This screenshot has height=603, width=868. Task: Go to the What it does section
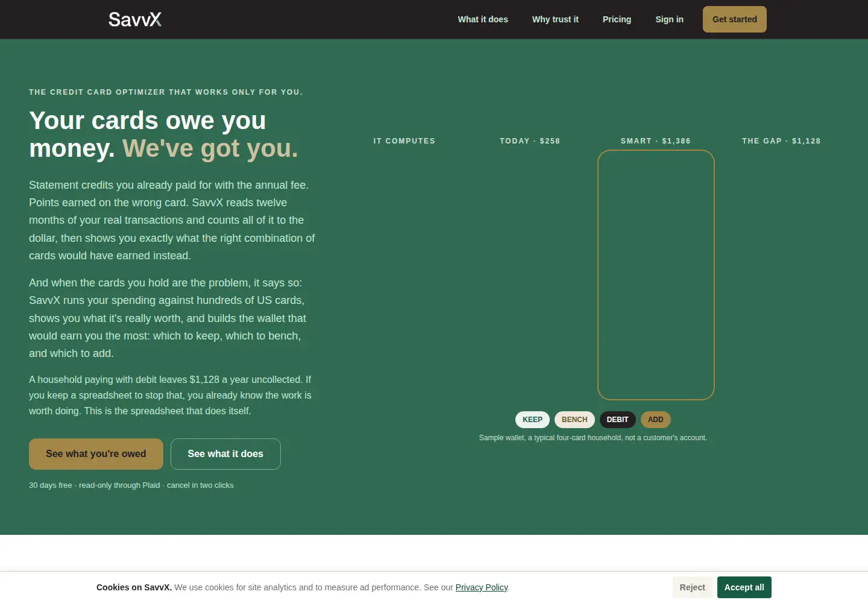point(483,19)
